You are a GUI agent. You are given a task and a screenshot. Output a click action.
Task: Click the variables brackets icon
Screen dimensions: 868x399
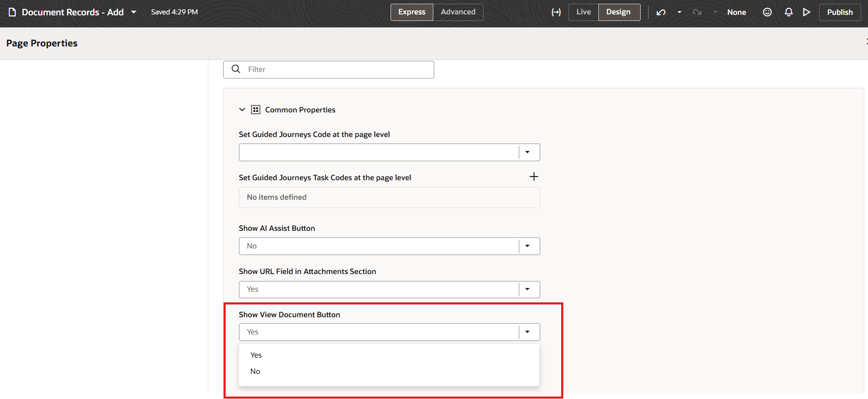coord(556,12)
